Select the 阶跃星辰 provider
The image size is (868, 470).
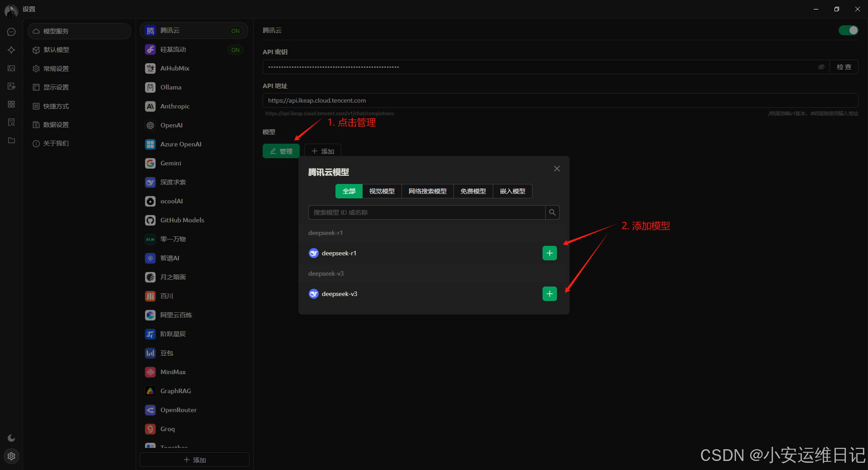tap(193, 334)
